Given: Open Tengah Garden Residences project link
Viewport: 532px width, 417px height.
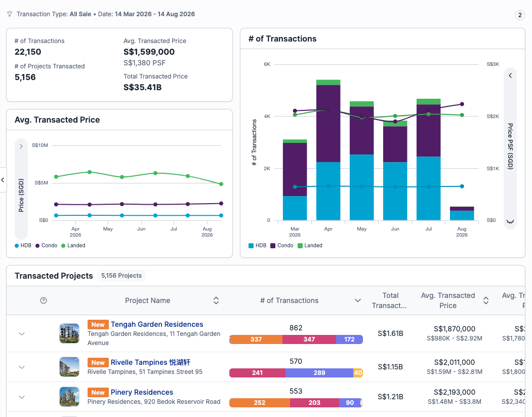Looking at the screenshot, I should pyautogui.click(x=157, y=324).
